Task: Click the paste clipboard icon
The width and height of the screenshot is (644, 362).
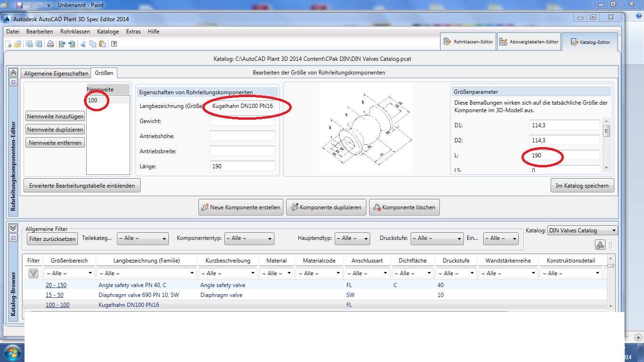Action: tap(102, 44)
